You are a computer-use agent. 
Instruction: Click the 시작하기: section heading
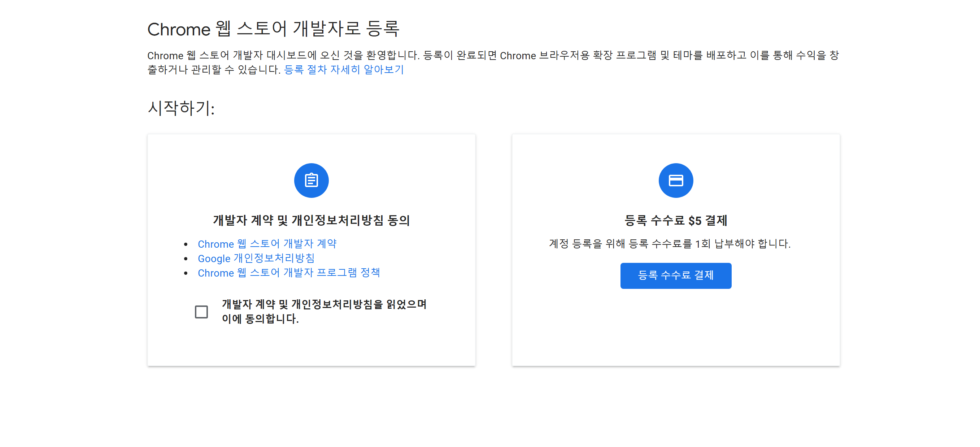pos(181,108)
